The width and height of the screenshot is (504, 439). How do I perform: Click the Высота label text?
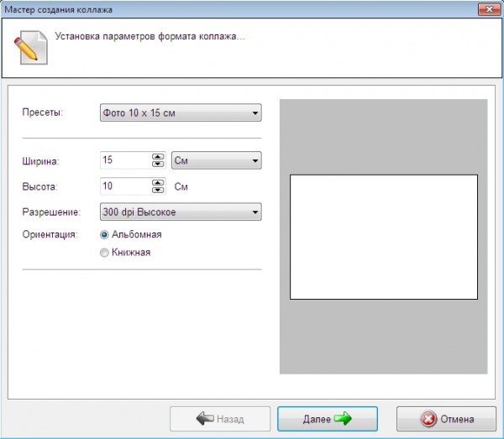pos(39,186)
